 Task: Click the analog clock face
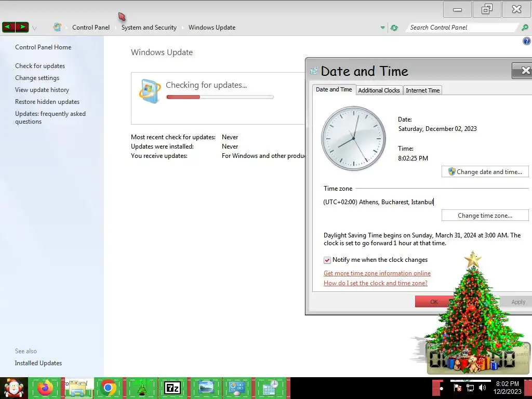(x=353, y=138)
